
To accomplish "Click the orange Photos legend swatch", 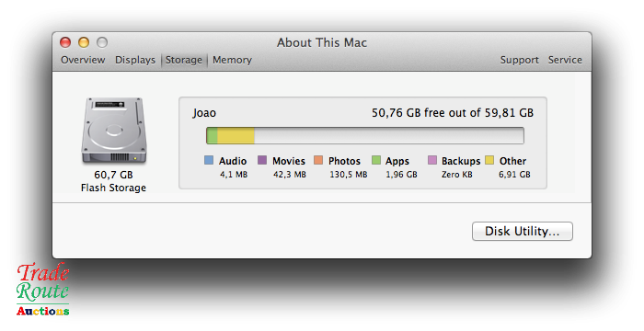I will 318,160.
